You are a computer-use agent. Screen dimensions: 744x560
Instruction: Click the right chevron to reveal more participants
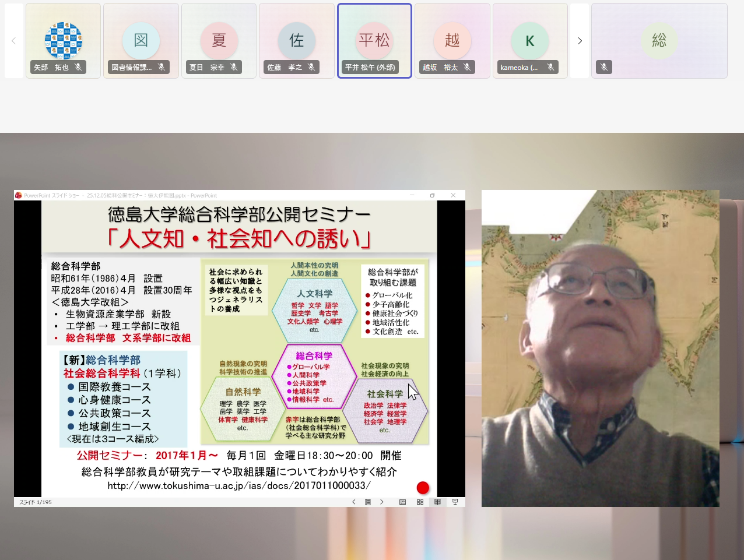click(579, 41)
